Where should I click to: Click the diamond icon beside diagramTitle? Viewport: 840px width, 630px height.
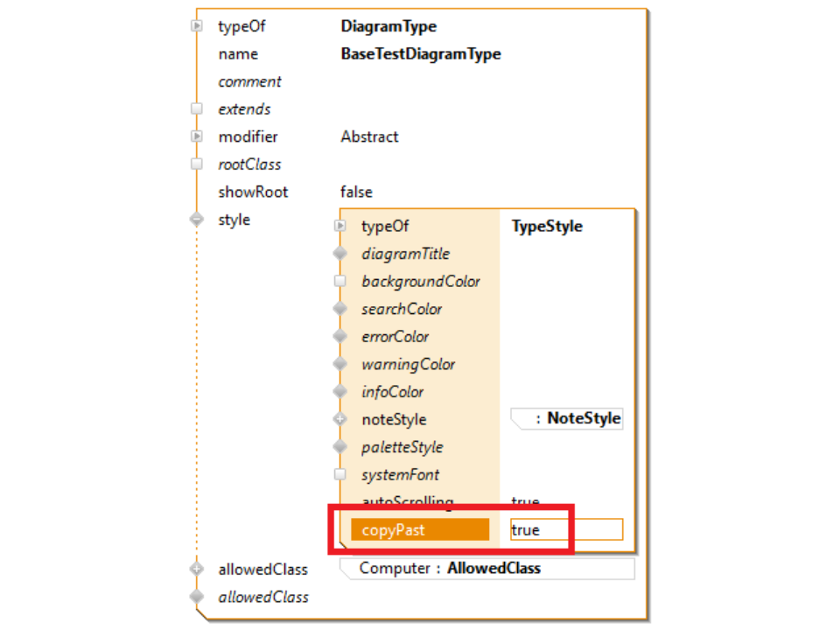pyautogui.click(x=340, y=254)
